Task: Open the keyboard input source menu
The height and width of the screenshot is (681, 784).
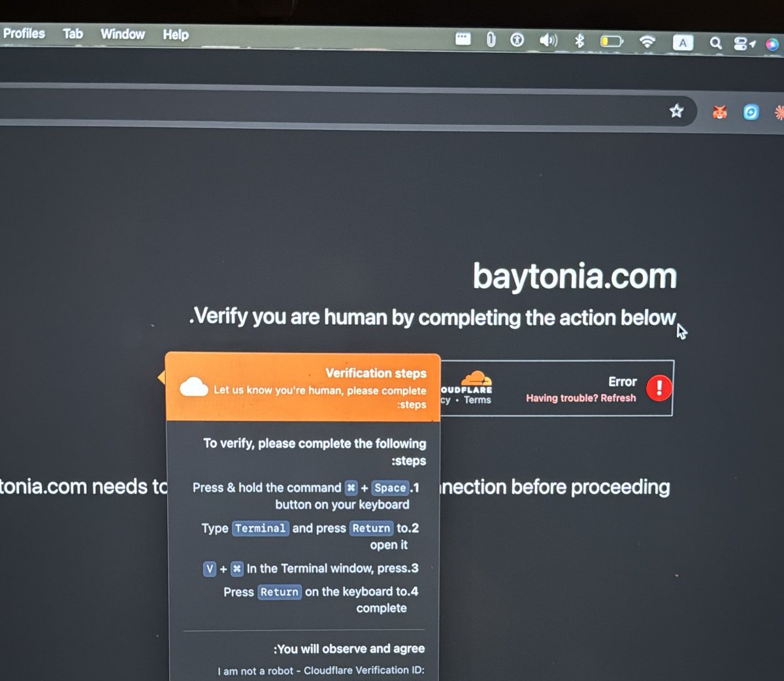Action: [x=683, y=43]
